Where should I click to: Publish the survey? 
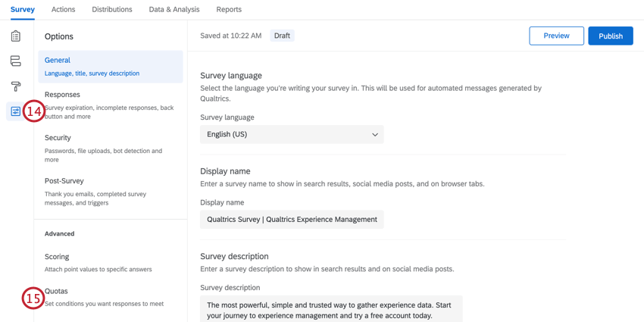[611, 36]
